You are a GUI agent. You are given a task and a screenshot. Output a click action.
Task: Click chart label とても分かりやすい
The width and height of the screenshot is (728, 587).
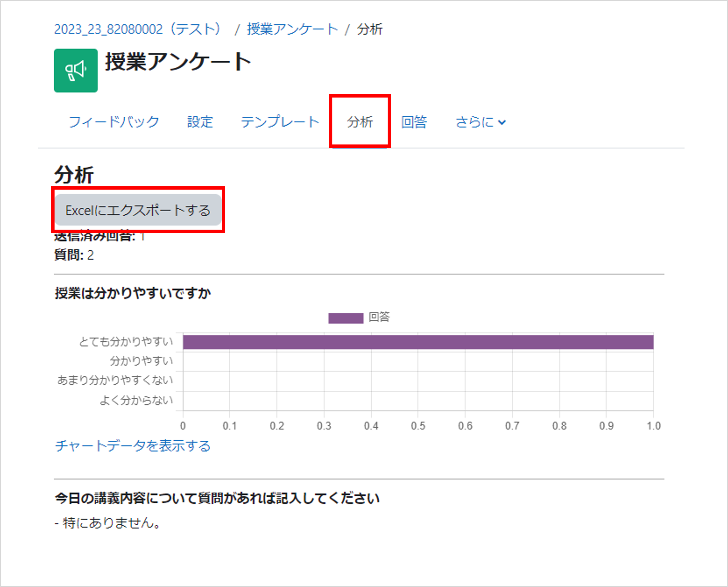(126, 342)
